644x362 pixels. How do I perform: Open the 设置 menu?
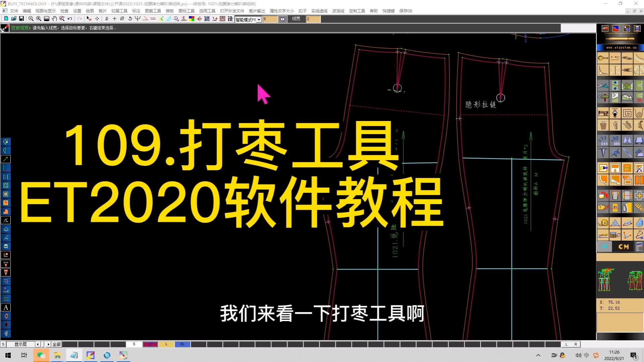[x=76, y=11]
